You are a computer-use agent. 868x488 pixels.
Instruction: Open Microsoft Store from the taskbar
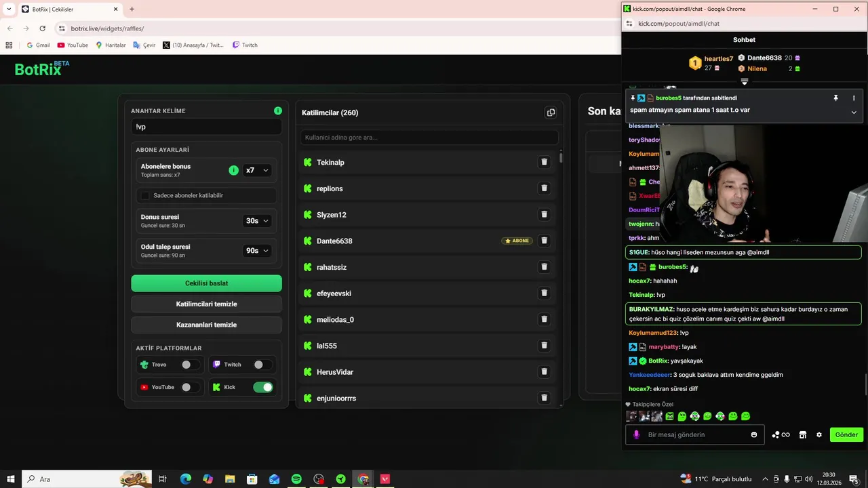[x=252, y=479]
